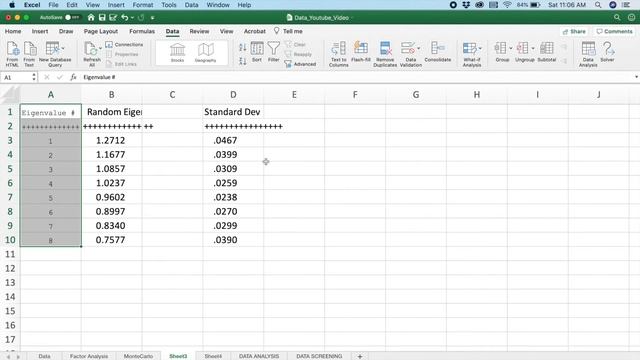Click cell with value .0467
This screenshot has width=640, height=360.
pyautogui.click(x=233, y=140)
